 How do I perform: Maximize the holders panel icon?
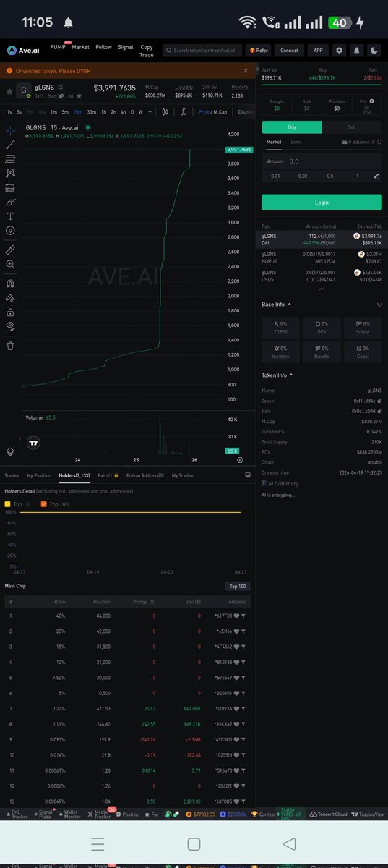tap(247, 475)
